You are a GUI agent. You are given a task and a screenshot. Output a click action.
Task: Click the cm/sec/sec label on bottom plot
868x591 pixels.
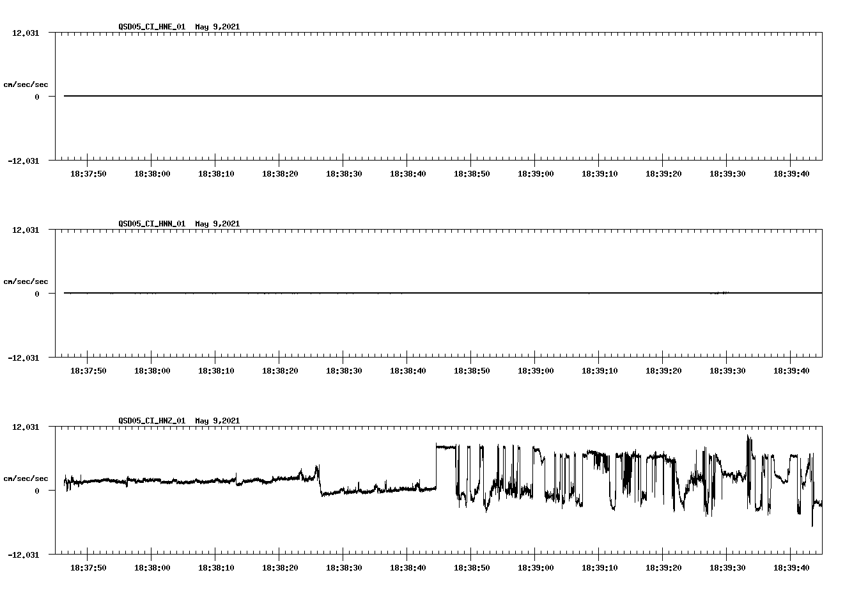27,477
